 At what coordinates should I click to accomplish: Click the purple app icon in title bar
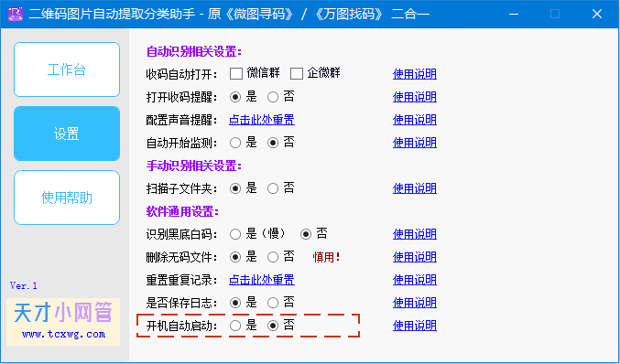15,14
